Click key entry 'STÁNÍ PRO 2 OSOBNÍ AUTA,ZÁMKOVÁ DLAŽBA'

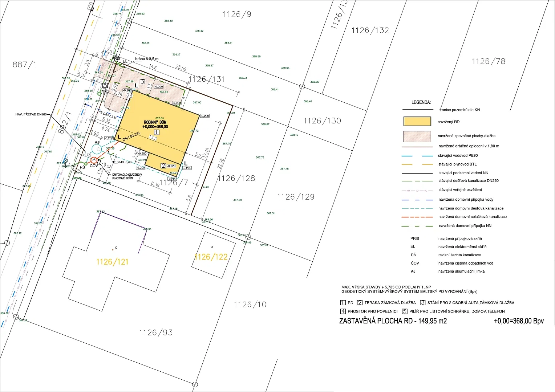[x=471, y=303]
